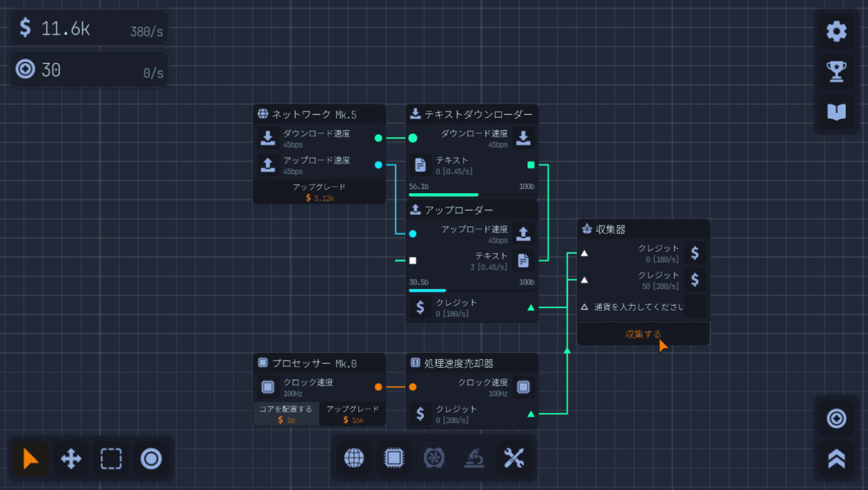Select the move arrows tool
The width and height of the screenshot is (868, 490).
(71, 459)
